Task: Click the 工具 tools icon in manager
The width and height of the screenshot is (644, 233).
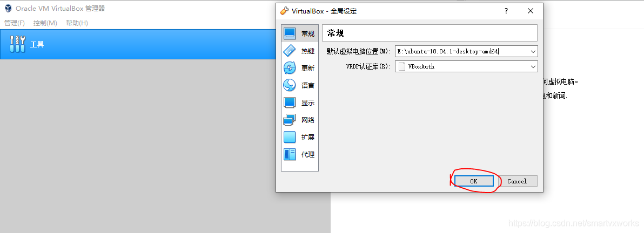Action: [x=17, y=44]
